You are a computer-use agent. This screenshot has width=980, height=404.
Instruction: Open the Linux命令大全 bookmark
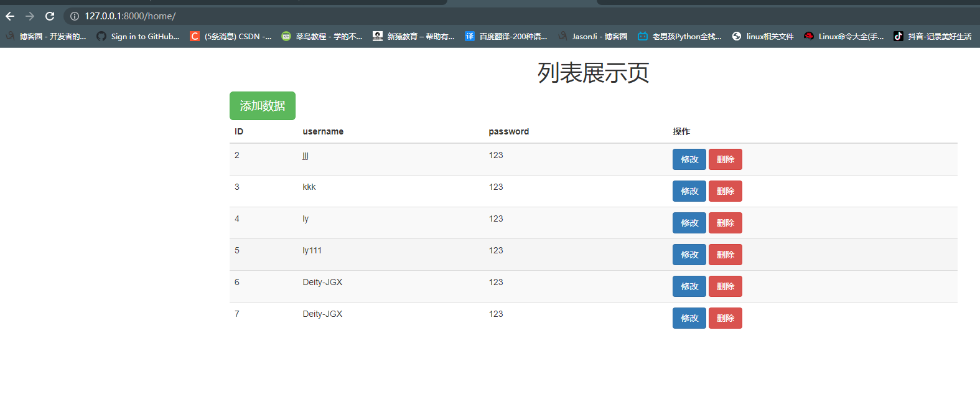click(x=844, y=37)
